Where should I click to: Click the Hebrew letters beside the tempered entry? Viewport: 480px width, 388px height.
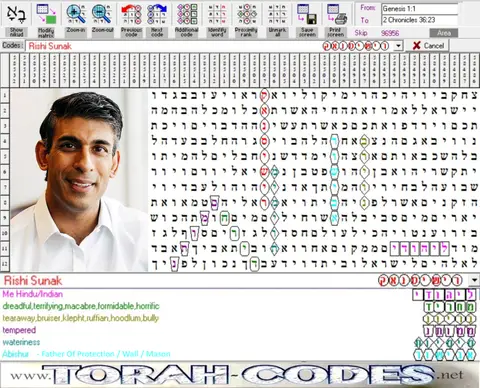450,331
